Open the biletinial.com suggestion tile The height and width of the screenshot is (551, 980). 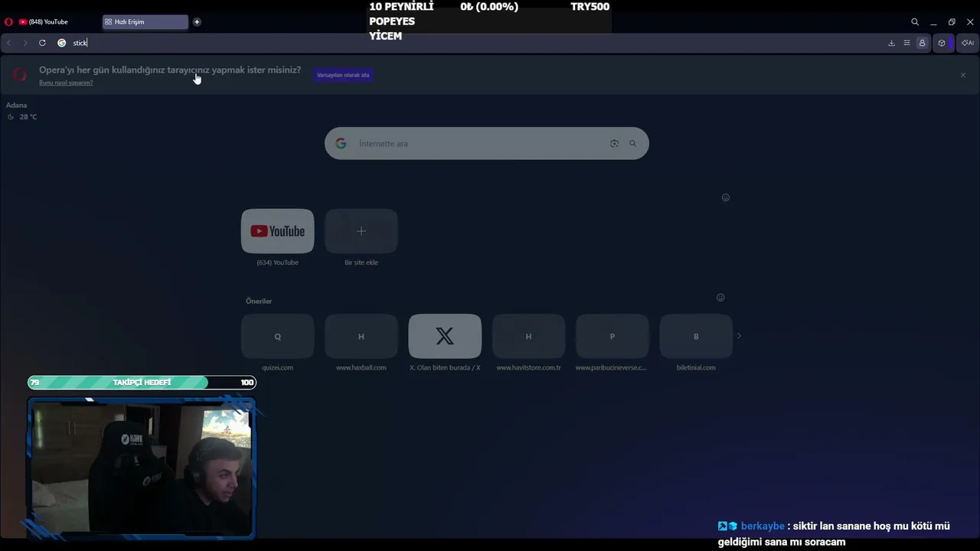point(696,336)
